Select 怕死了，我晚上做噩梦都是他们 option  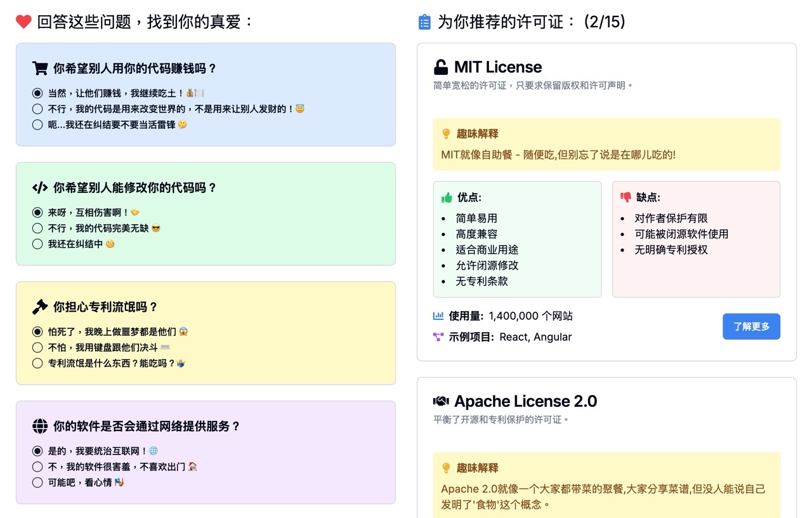click(37, 331)
